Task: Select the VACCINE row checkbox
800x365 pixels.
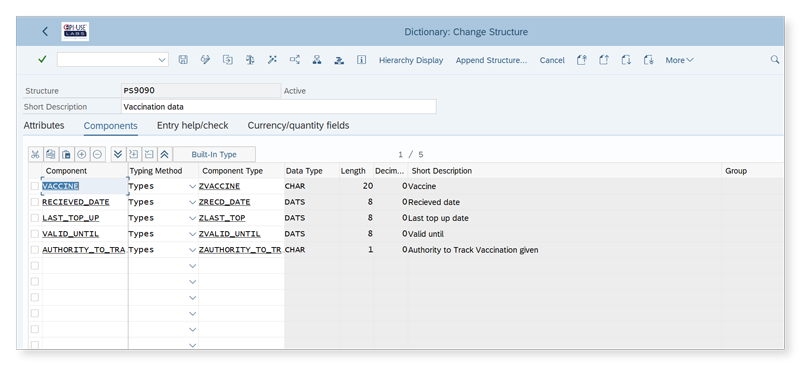Action: [x=35, y=186]
